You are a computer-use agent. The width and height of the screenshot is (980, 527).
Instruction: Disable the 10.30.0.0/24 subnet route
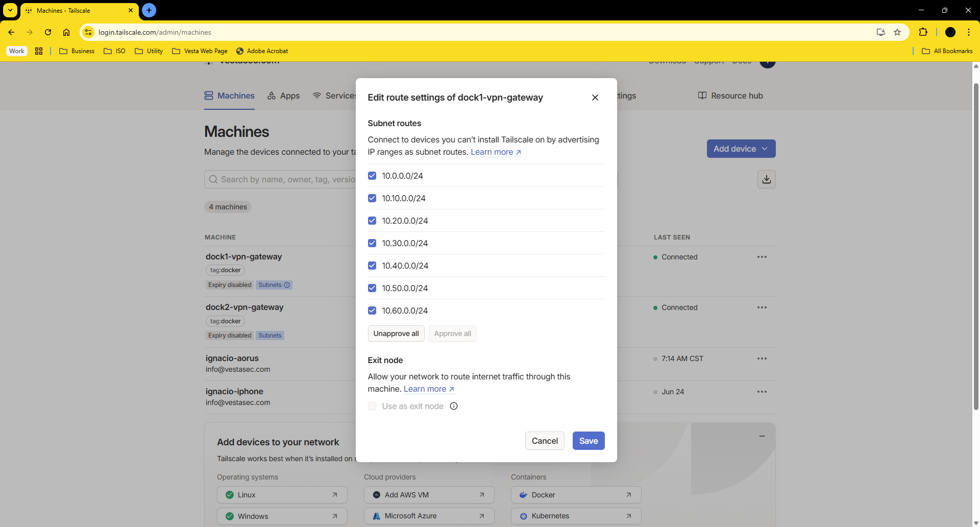(x=372, y=243)
